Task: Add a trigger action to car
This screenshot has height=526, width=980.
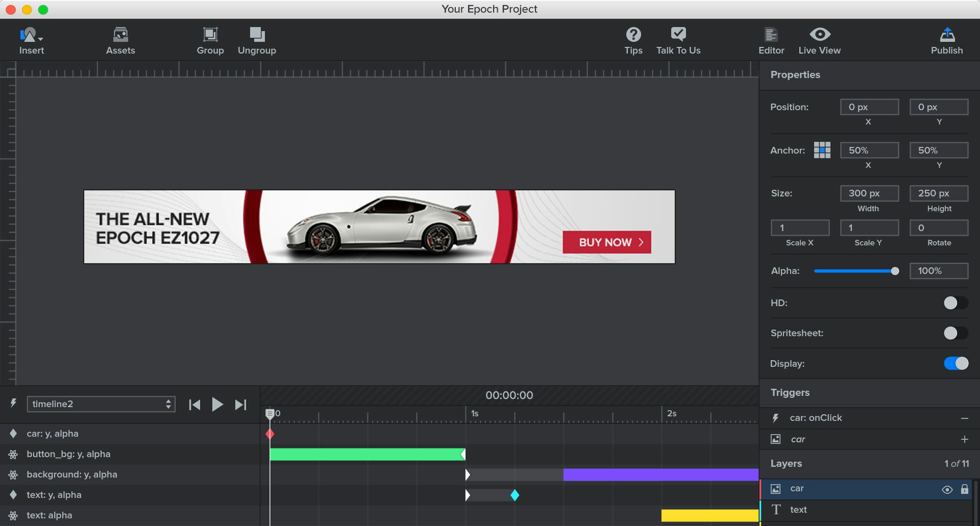Action: point(964,439)
